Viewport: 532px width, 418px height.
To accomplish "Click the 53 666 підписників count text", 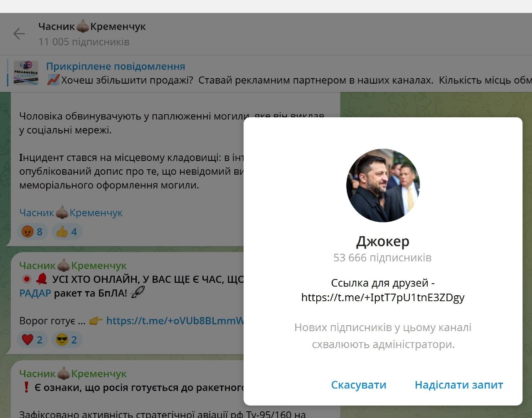I will coord(382,258).
